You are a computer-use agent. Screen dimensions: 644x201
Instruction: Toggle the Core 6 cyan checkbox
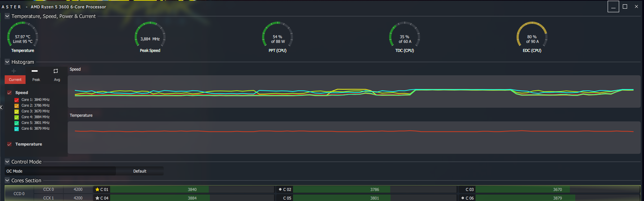click(x=17, y=129)
